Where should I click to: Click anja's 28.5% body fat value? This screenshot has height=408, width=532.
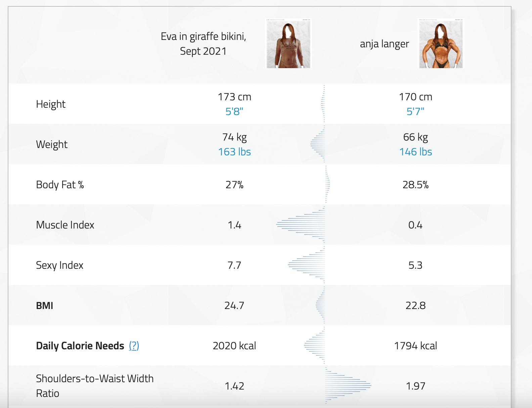pos(415,185)
